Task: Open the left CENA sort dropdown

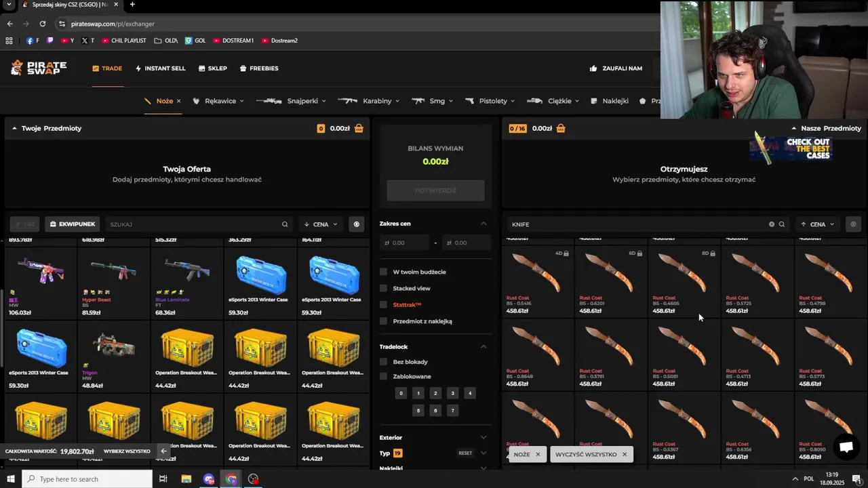Action: click(321, 224)
